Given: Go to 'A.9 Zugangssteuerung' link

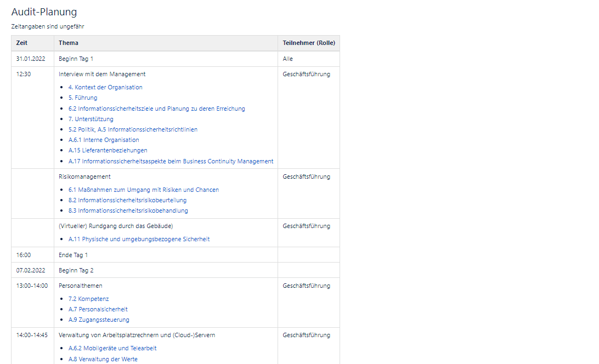Looking at the screenshot, I should (99, 320).
